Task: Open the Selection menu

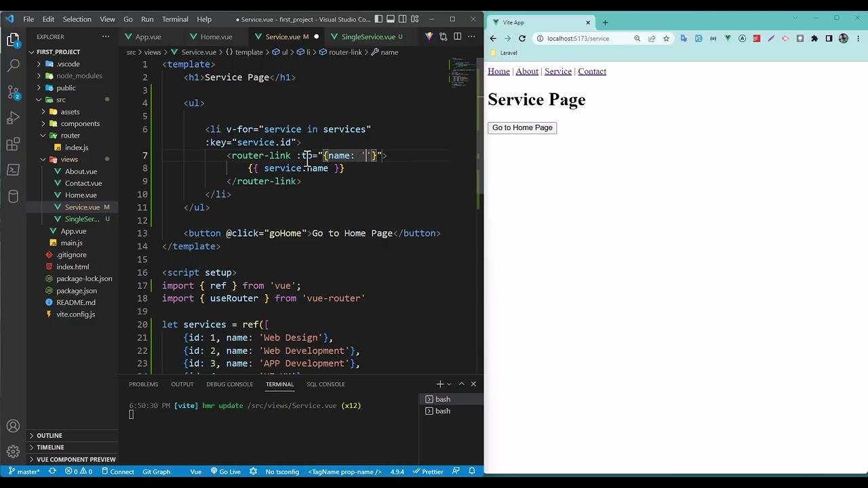Action: 77,19
